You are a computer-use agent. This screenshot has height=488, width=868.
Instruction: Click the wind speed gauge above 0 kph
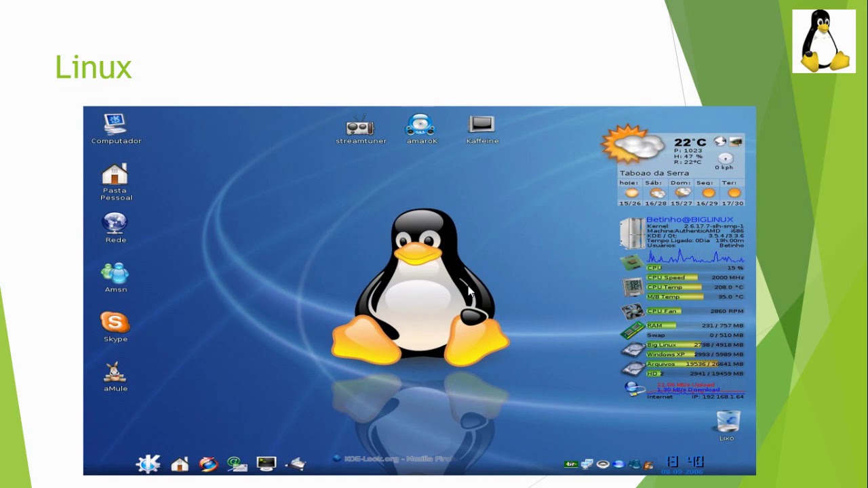(x=725, y=158)
